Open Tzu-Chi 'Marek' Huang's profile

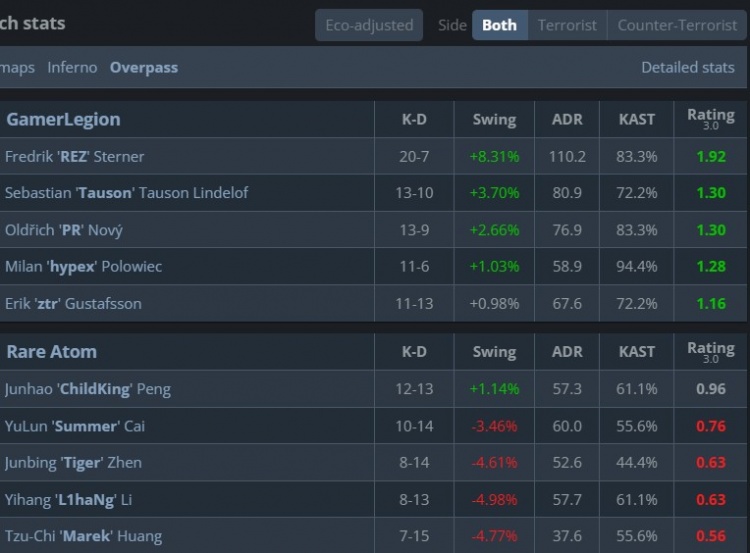[x=83, y=536]
